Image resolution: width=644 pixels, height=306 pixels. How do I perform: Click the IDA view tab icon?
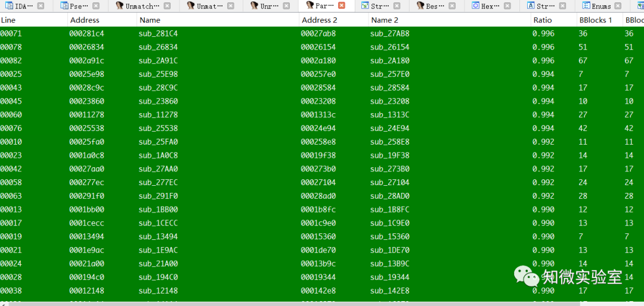point(10,6)
